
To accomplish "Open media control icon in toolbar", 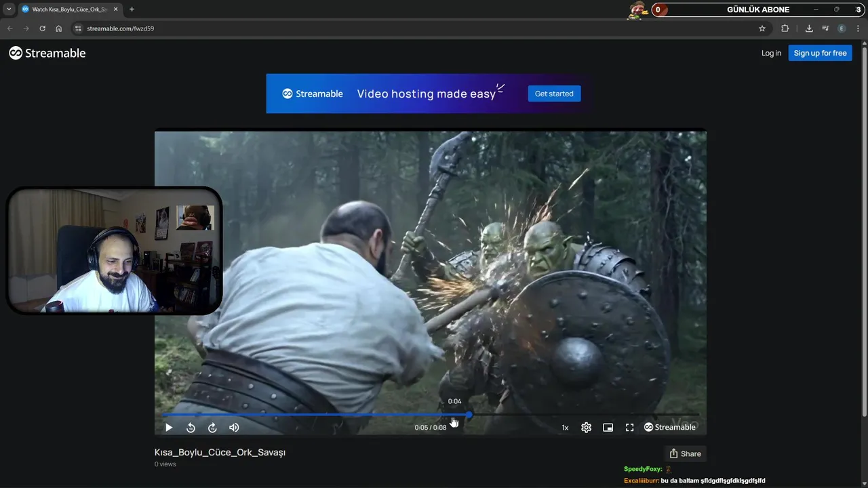I will point(825,28).
